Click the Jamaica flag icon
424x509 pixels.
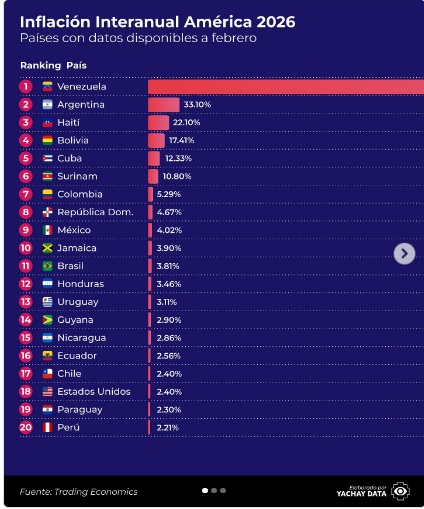point(47,248)
